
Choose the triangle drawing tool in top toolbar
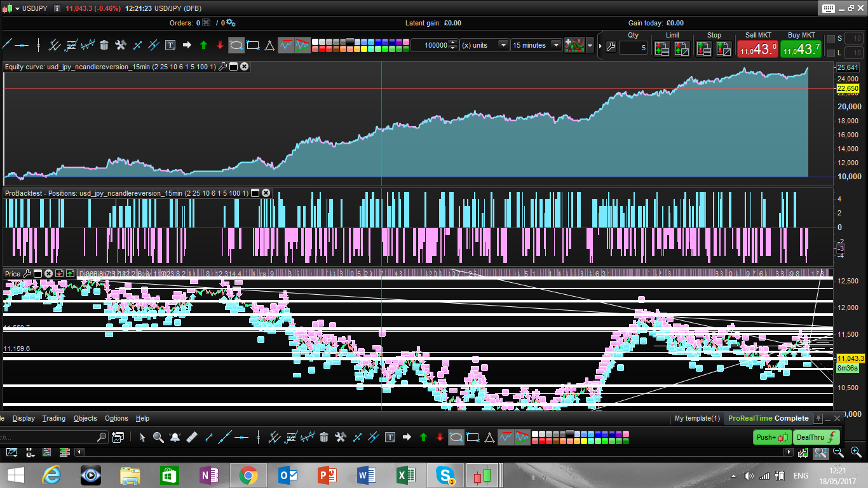coord(269,45)
